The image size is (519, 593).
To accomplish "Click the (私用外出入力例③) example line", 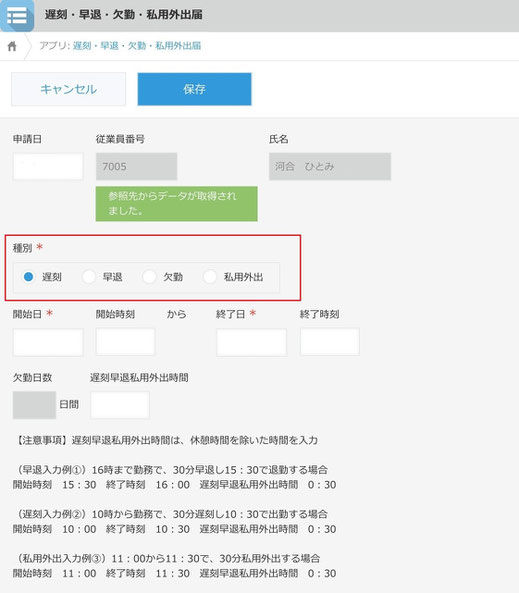I will (x=166, y=559).
